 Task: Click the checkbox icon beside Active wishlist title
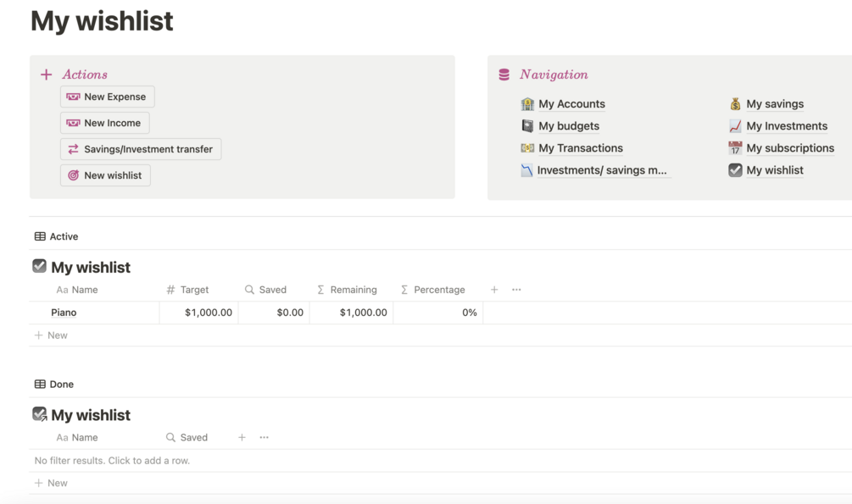coord(39,267)
